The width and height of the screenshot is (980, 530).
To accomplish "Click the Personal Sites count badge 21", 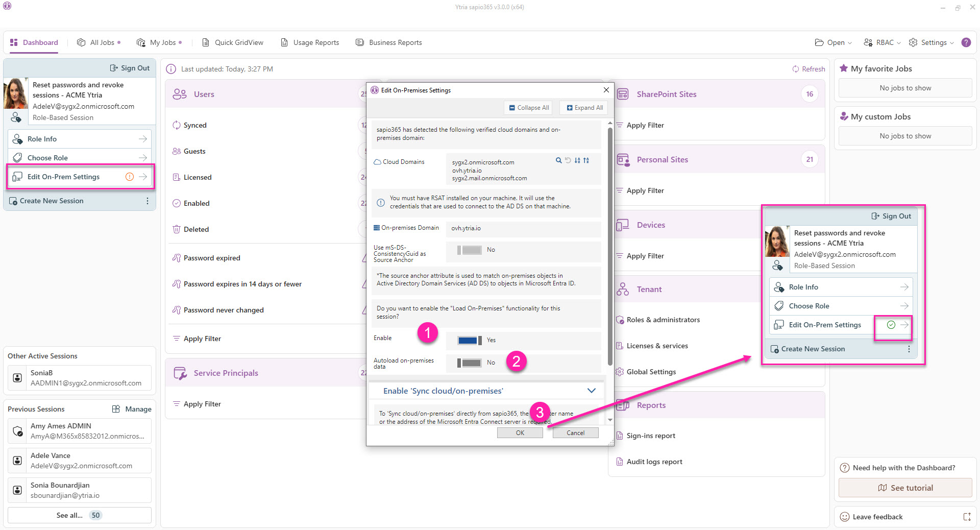I will click(x=810, y=159).
